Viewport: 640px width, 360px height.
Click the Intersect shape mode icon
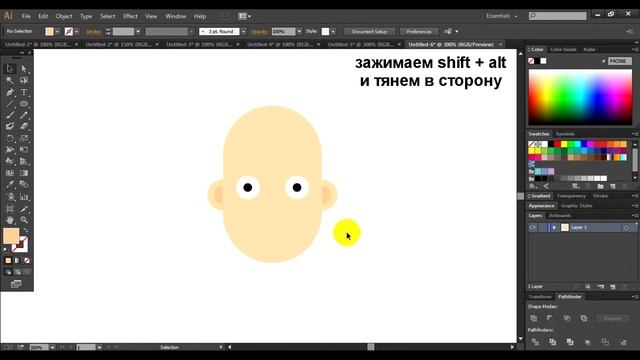point(567,318)
